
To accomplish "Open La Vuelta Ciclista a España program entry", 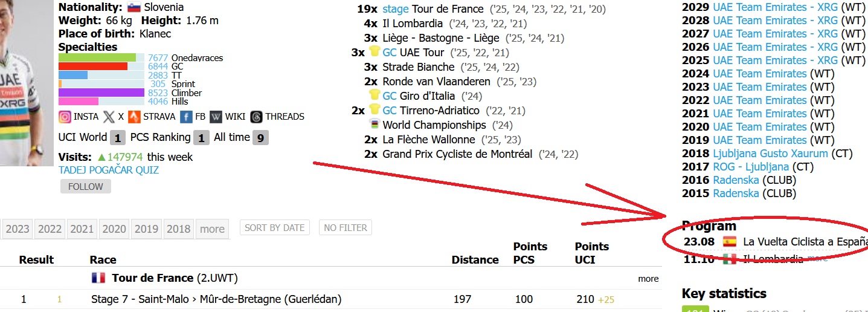I will point(805,242).
